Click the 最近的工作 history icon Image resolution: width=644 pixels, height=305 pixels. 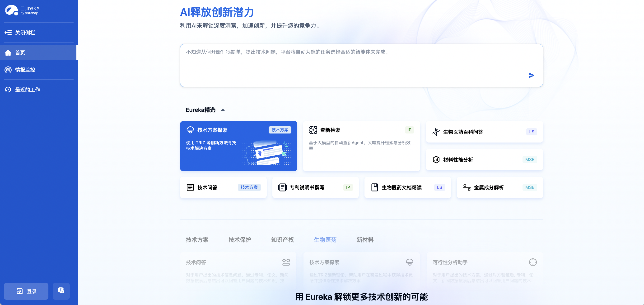pos(8,89)
